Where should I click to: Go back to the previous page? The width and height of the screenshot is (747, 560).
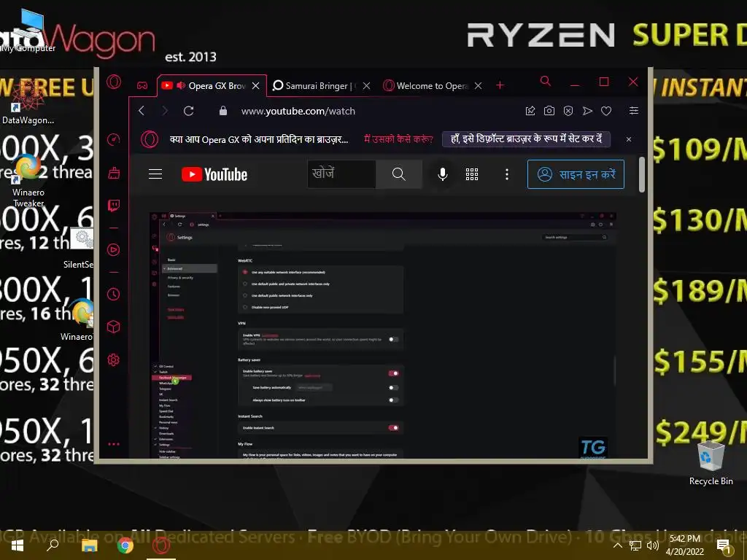(x=142, y=111)
